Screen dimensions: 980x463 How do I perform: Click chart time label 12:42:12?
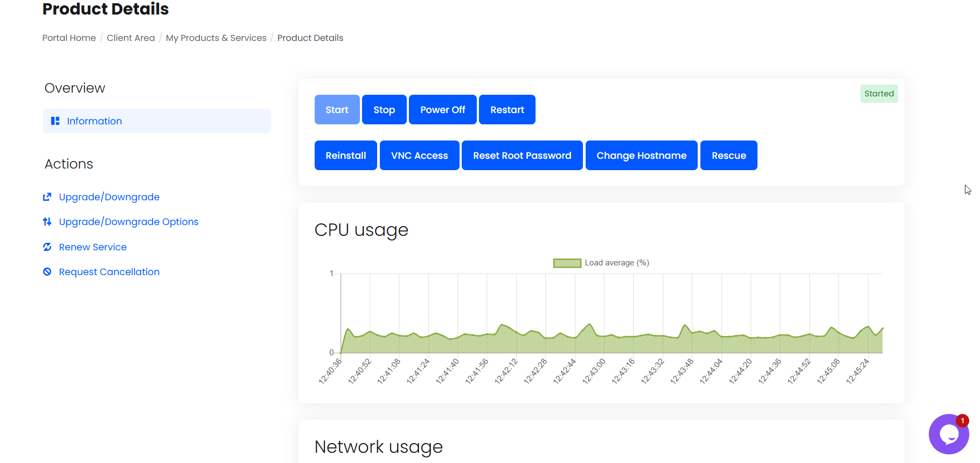(506, 371)
